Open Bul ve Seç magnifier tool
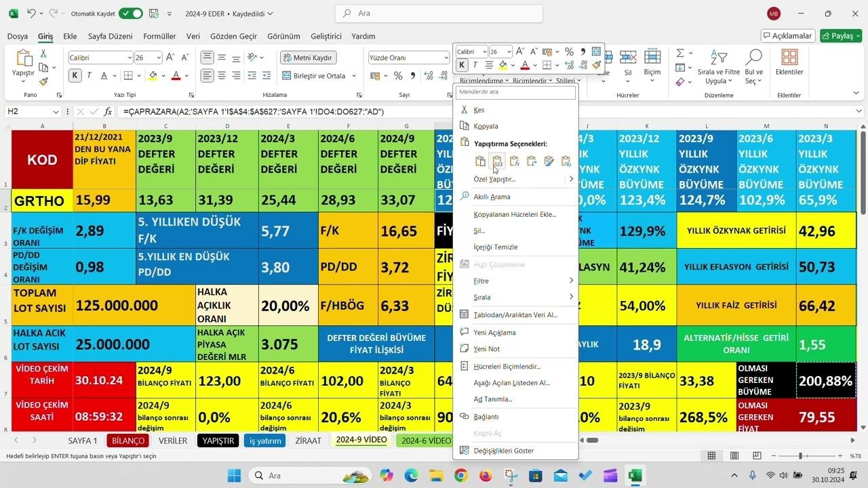This screenshot has width=868, height=488. click(x=753, y=67)
